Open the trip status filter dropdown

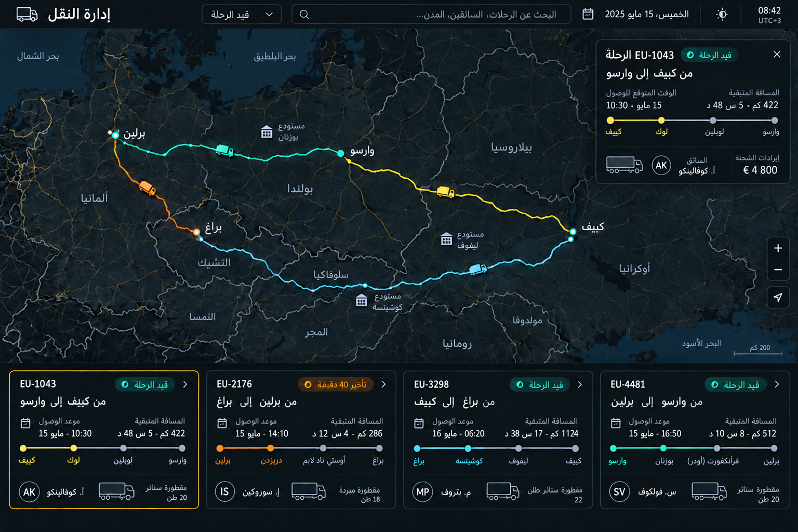(x=242, y=15)
